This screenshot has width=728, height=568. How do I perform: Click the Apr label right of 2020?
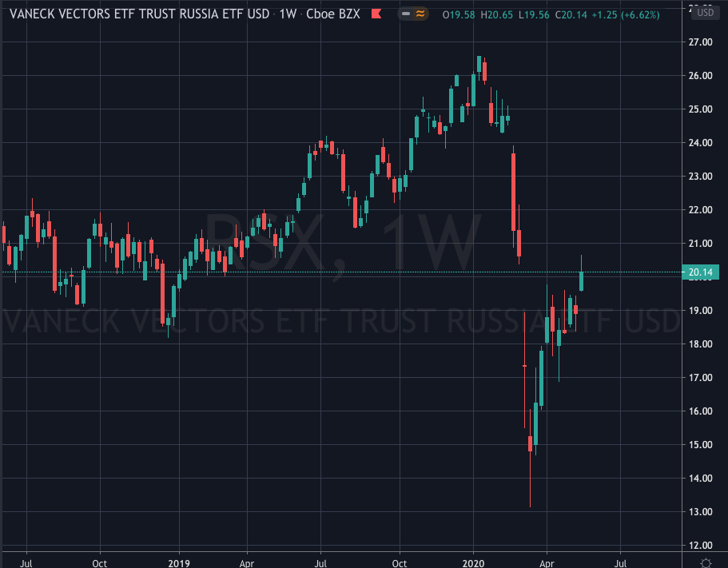click(x=547, y=563)
